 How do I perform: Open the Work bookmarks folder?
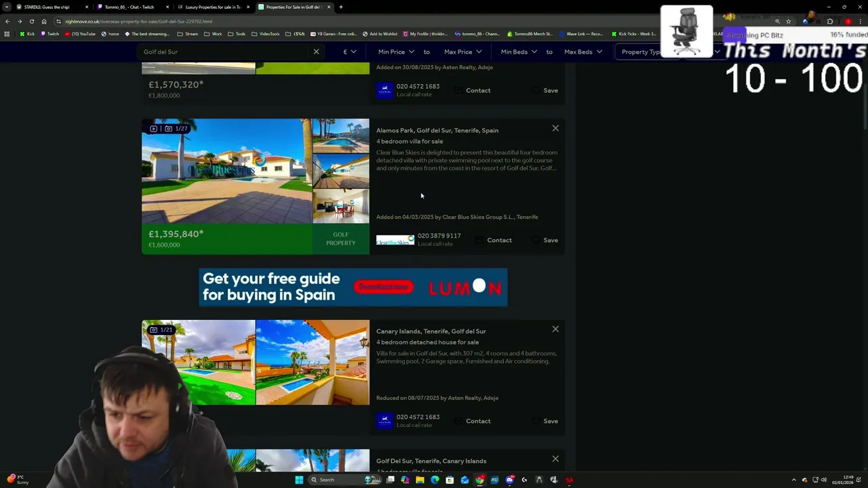(x=213, y=34)
